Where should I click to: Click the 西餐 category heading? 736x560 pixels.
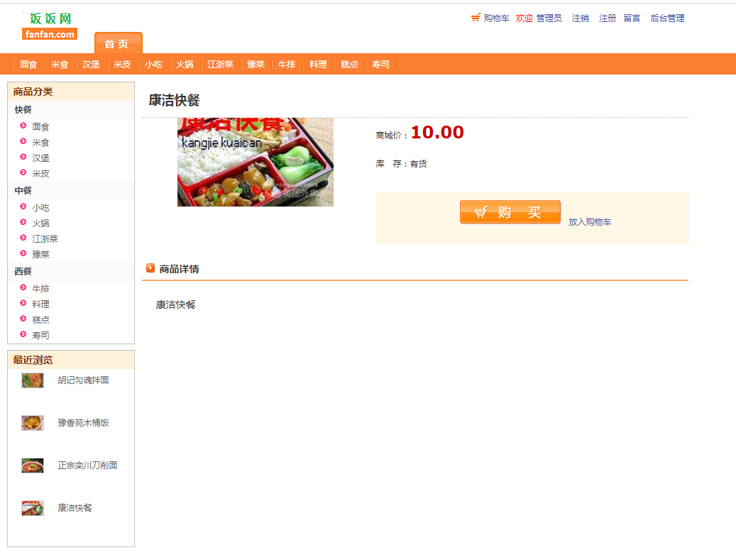(x=23, y=271)
